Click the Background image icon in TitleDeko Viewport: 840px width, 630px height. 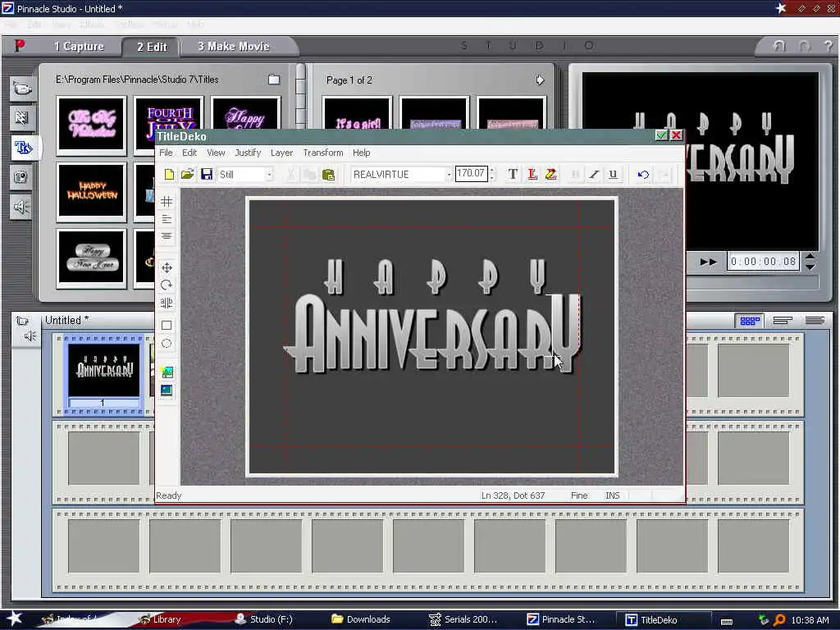(167, 390)
